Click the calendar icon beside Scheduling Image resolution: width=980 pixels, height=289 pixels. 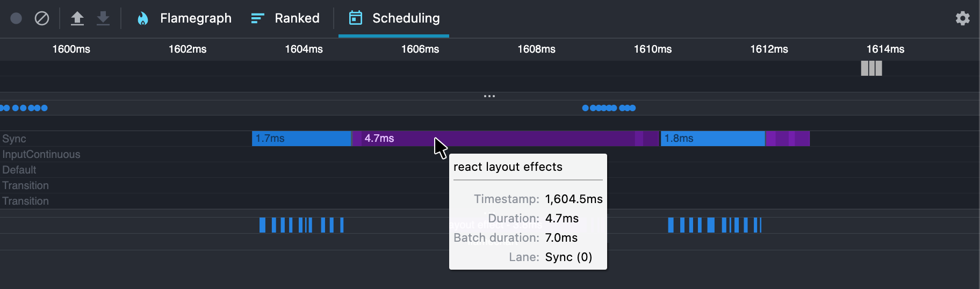tap(355, 18)
